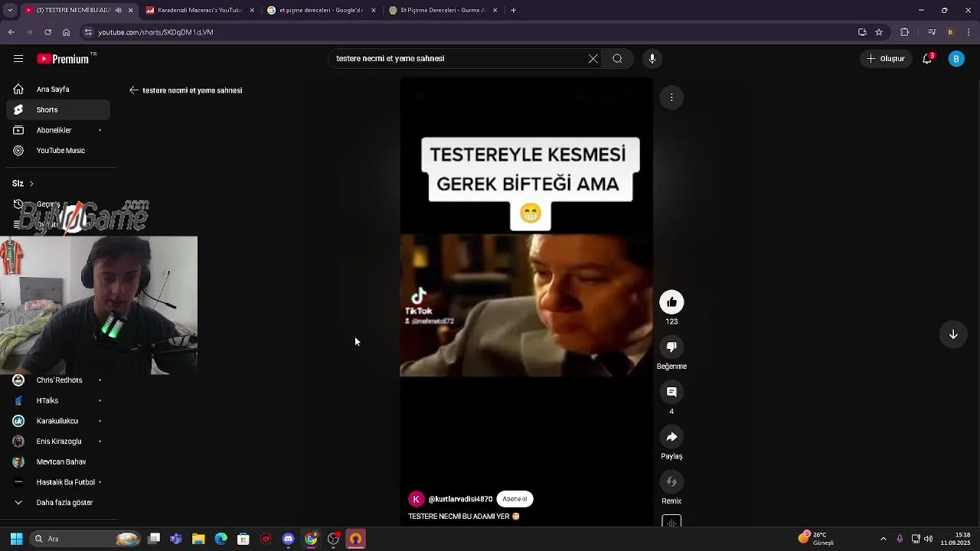Go to the browser home page
The image size is (980, 551).
[66, 32]
